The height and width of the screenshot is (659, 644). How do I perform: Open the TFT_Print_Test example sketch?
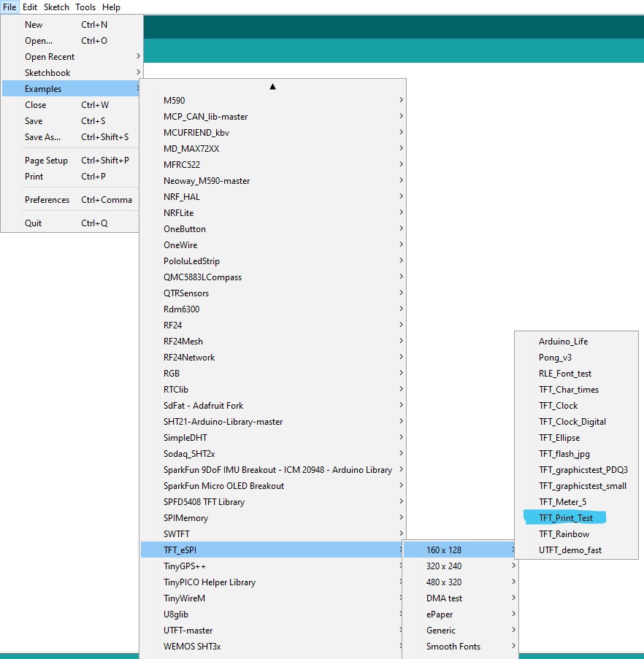pyautogui.click(x=566, y=518)
